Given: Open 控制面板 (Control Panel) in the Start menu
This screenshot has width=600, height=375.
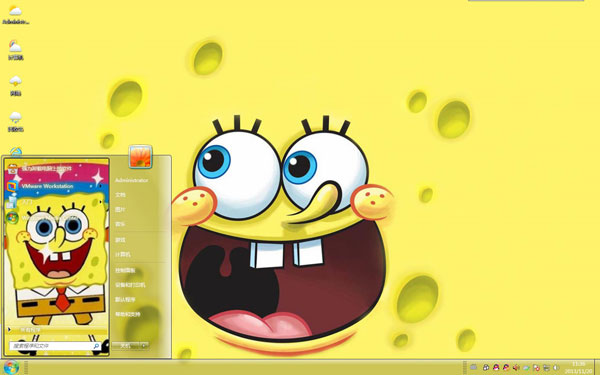Looking at the screenshot, I should point(126,270).
